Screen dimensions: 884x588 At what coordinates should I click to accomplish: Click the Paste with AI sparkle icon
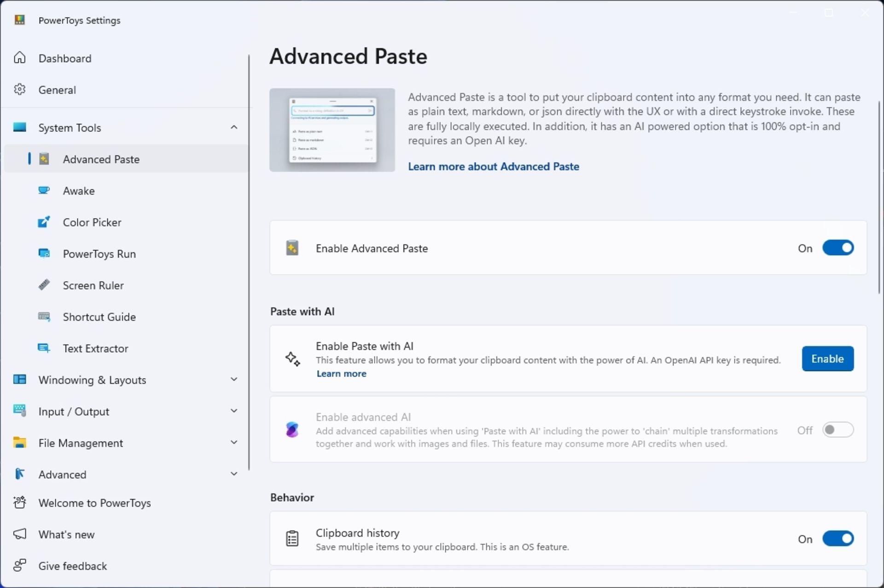tap(292, 359)
